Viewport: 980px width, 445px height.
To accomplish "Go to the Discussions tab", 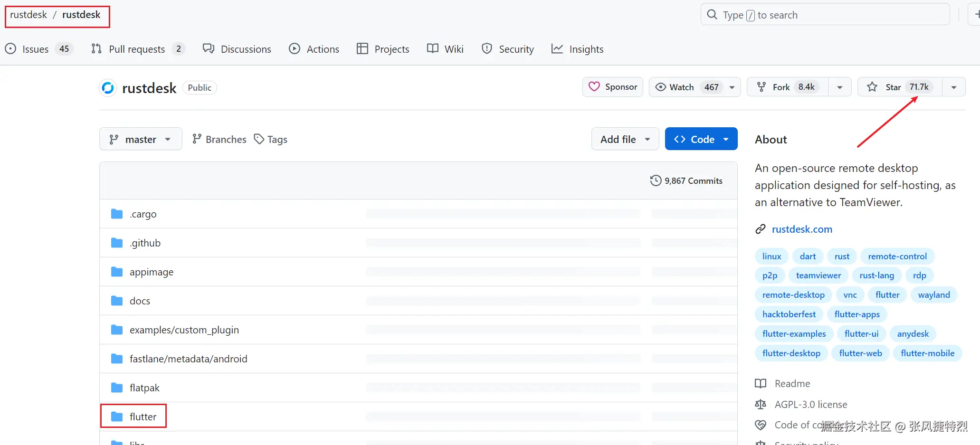I will [x=237, y=49].
